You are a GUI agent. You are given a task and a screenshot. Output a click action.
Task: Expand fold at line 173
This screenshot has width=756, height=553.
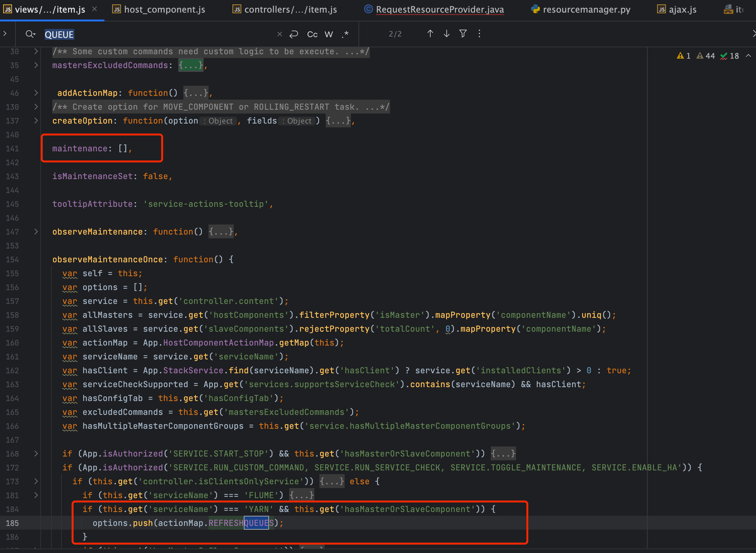pos(36,481)
